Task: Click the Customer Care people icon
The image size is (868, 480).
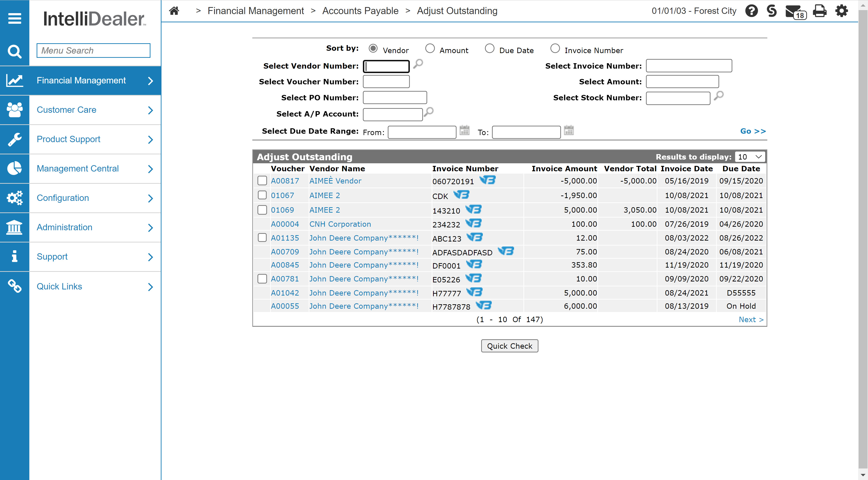Action: (15, 110)
